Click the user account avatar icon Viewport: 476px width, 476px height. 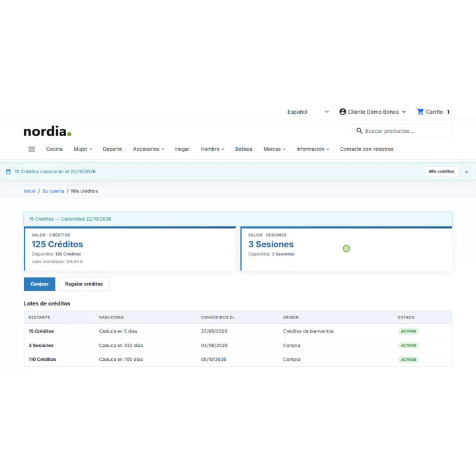point(342,112)
